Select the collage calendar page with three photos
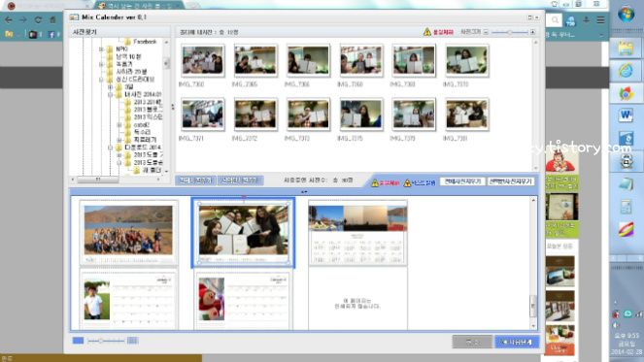This screenshot has width=644, height=362. click(357, 233)
